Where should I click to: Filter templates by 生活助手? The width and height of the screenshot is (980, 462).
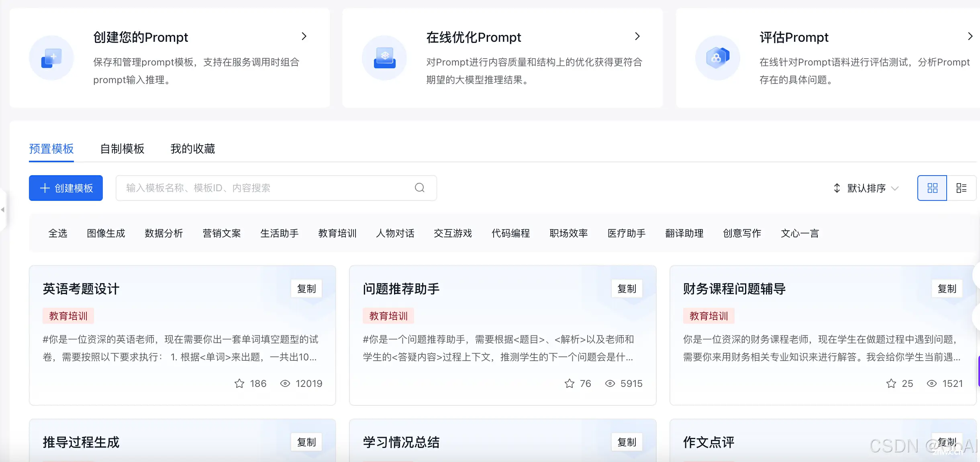[x=280, y=233]
